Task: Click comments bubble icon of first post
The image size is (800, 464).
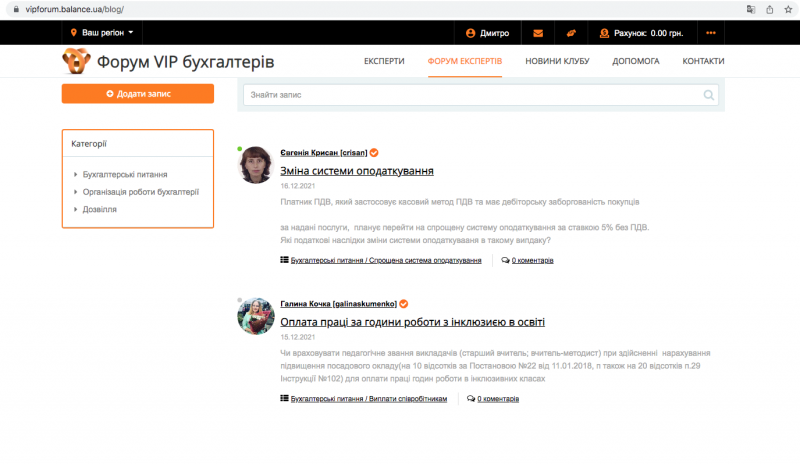Action: click(x=505, y=260)
